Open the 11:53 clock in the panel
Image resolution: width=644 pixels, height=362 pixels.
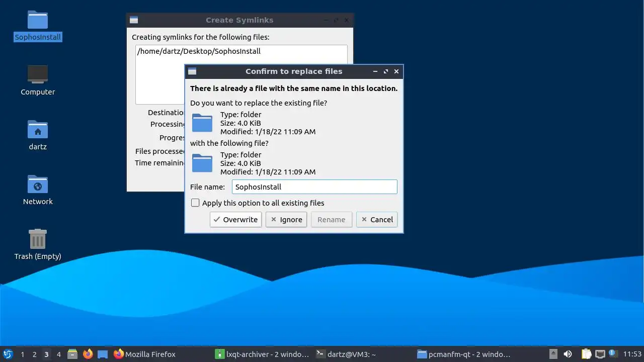[632, 354]
